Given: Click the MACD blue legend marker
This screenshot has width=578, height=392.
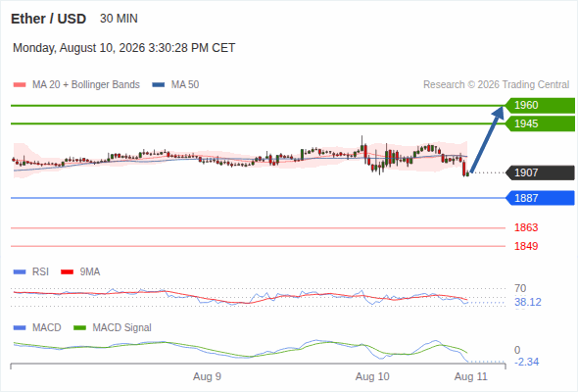Looking at the screenshot, I should click(x=20, y=328).
